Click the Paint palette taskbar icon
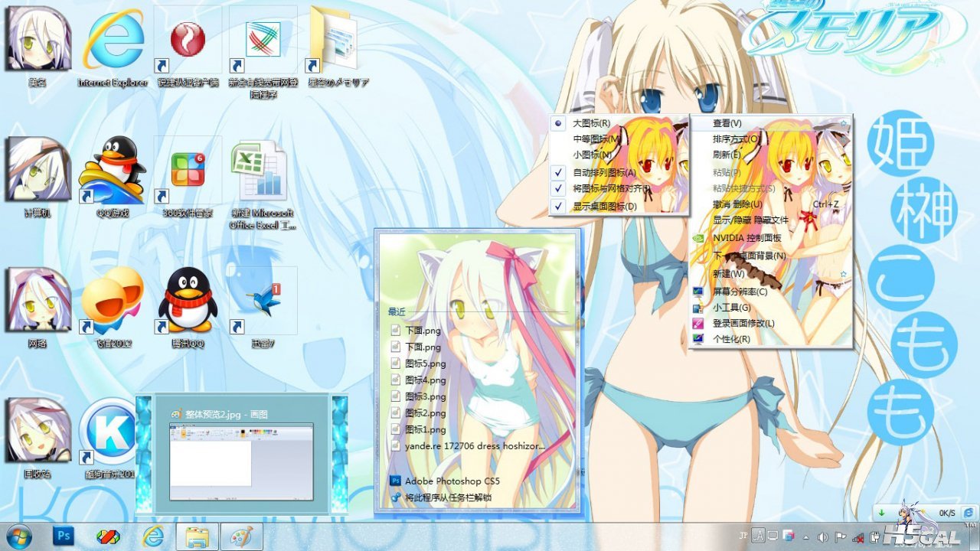This screenshot has width=980, height=551. pos(242,536)
